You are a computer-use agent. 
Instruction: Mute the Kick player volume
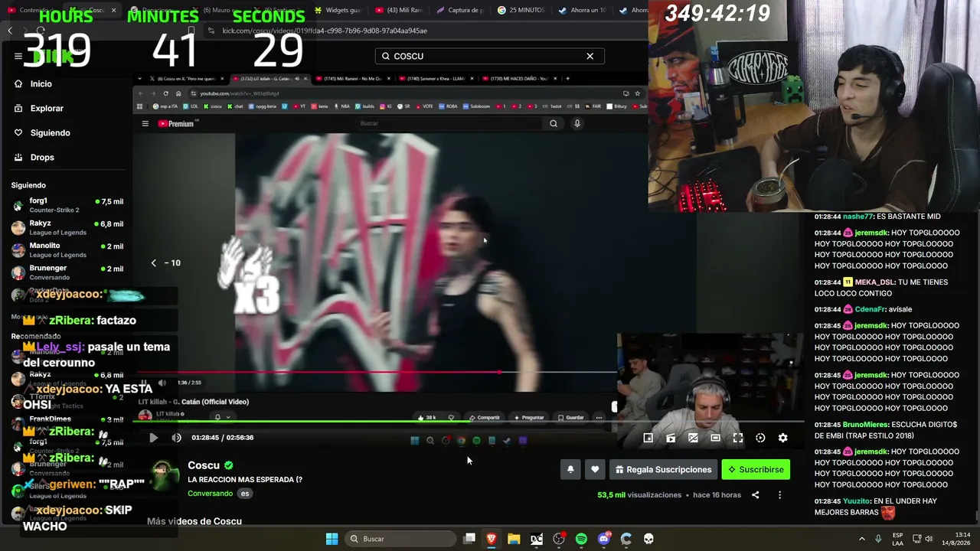coord(177,438)
